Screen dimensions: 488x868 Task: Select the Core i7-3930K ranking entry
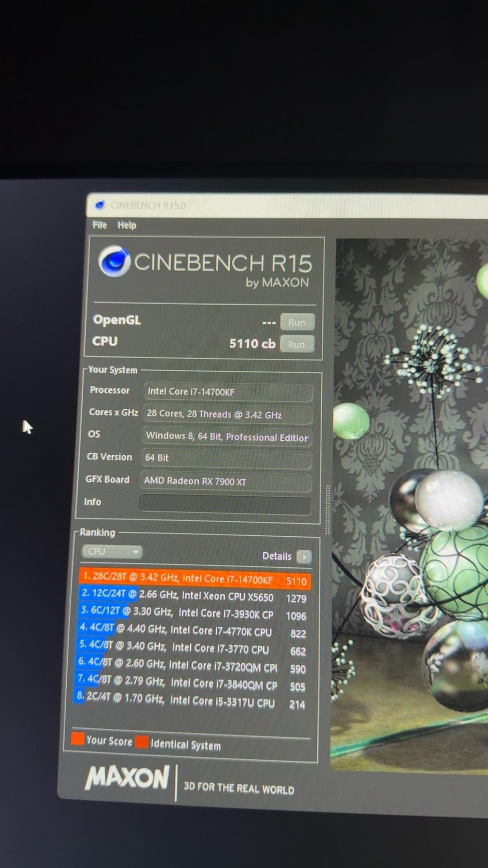[193, 613]
